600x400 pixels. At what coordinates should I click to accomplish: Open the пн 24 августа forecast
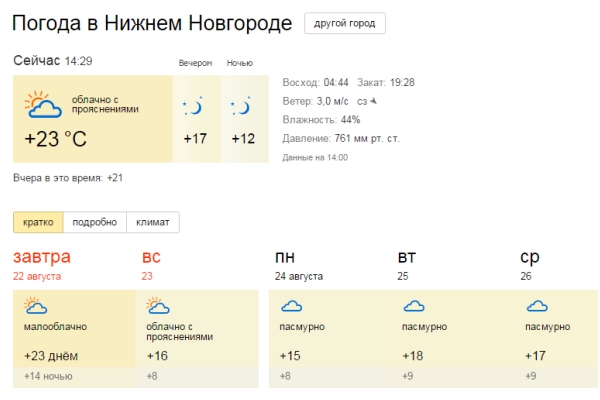pyautogui.click(x=299, y=265)
